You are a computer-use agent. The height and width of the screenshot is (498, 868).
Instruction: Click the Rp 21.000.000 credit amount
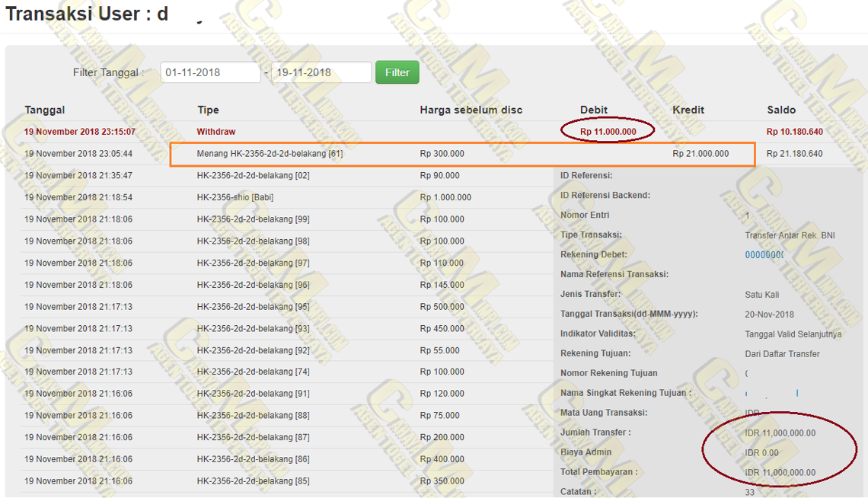tap(700, 154)
